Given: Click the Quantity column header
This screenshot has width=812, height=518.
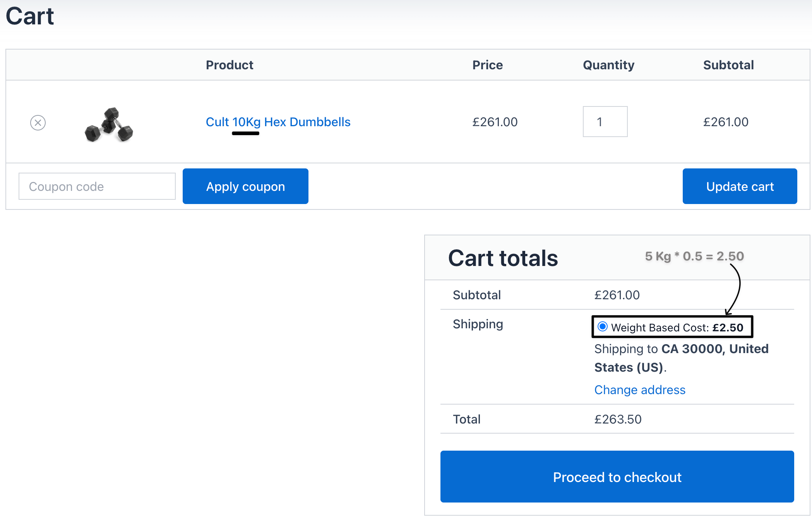Looking at the screenshot, I should (608, 65).
